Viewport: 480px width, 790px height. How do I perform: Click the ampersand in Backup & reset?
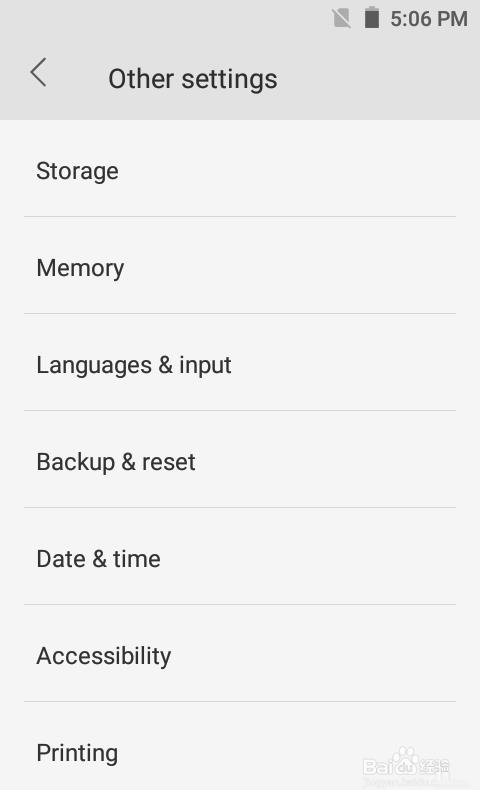pyautogui.click(x=128, y=462)
